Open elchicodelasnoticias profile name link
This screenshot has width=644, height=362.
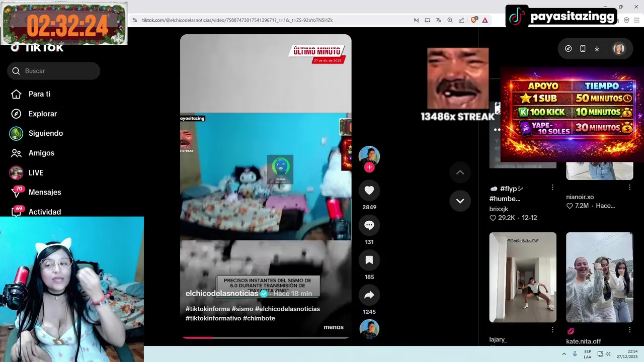click(222, 293)
